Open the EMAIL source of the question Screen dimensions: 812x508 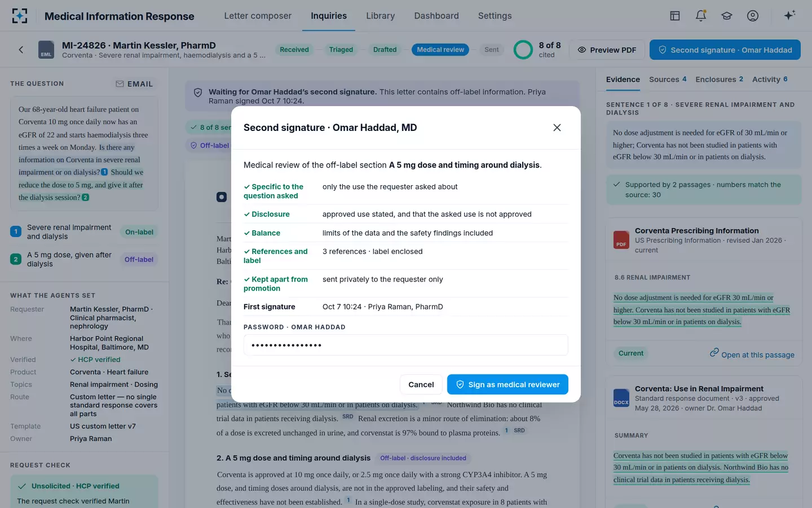[x=134, y=84]
